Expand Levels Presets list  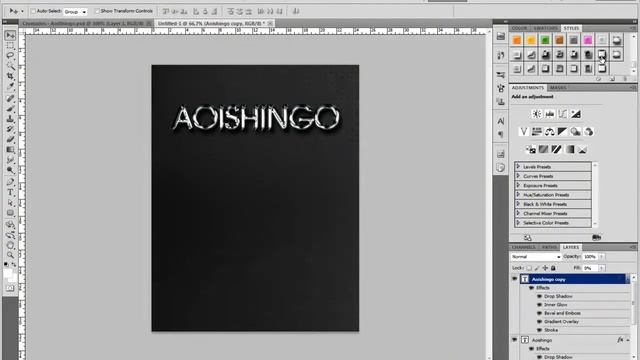coord(518,167)
